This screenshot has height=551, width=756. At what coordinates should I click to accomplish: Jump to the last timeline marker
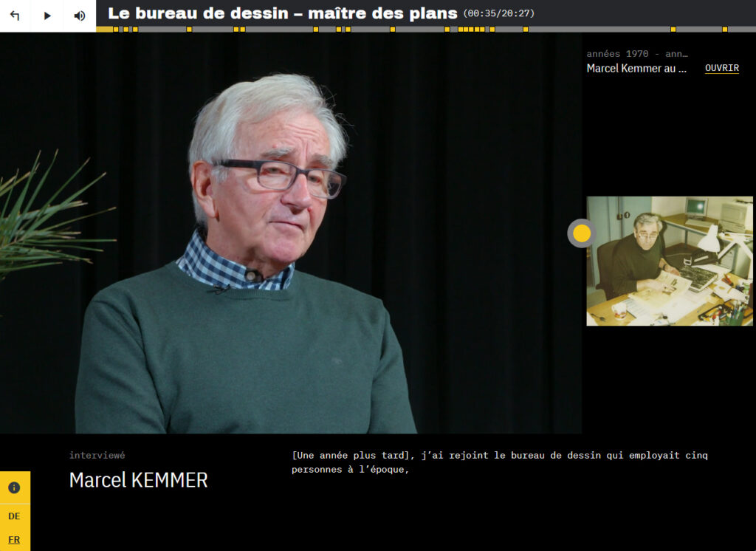coord(725,30)
